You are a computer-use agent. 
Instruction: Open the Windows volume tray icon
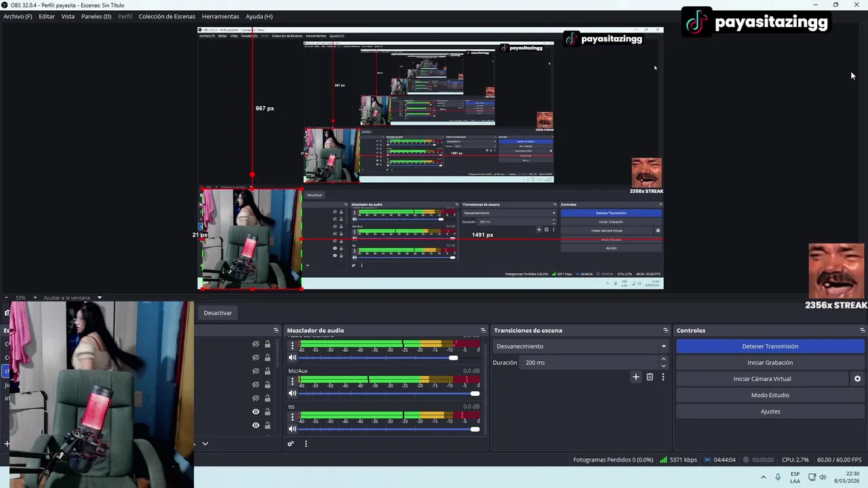[x=823, y=477]
